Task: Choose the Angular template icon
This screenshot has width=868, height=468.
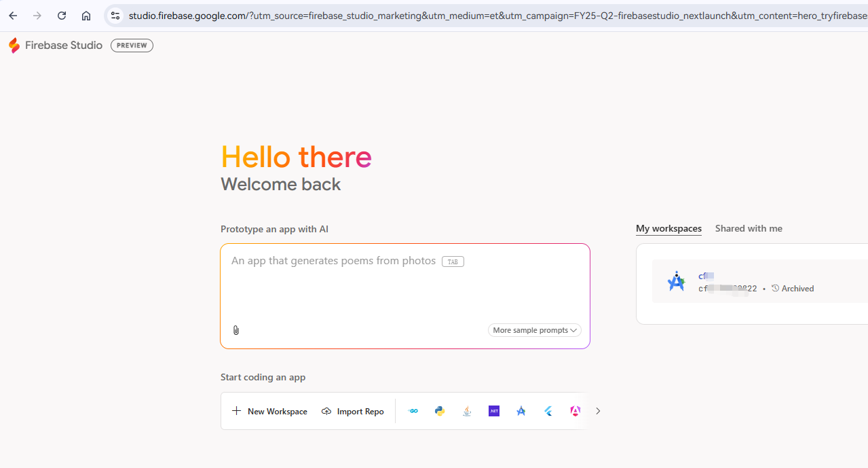Action: [575, 411]
